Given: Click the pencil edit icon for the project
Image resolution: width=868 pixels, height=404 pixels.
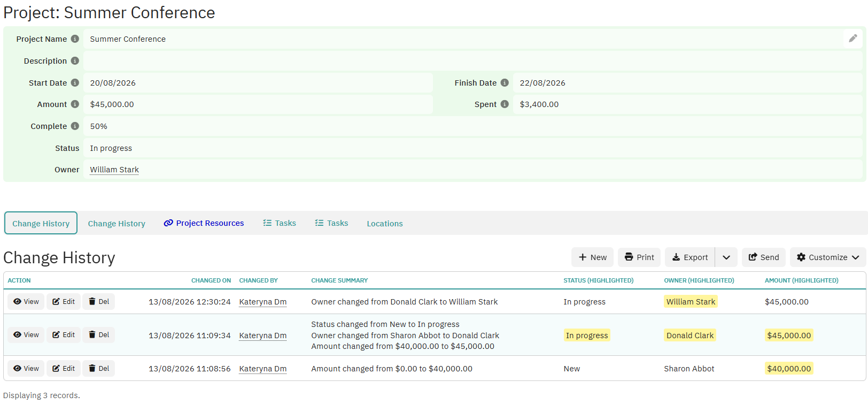Looking at the screenshot, I should [853, 39].
